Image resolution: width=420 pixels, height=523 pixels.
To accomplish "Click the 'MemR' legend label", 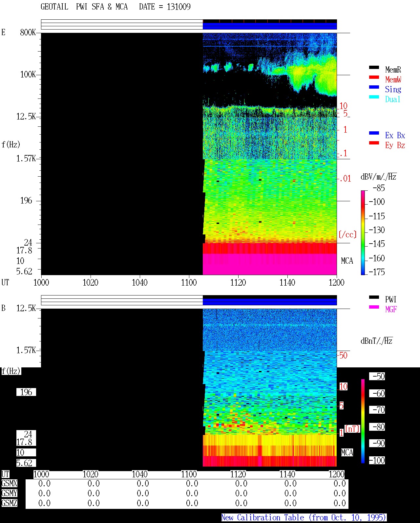I will click(x=393, y=70).
